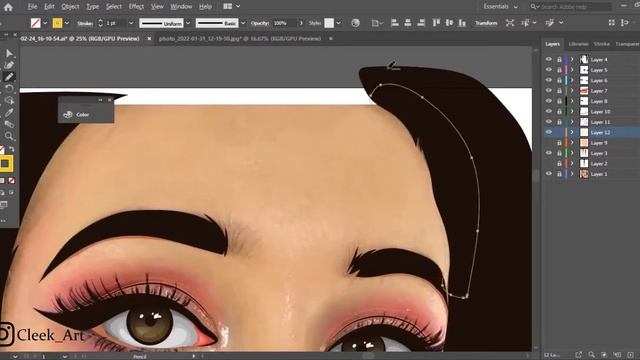The width and height of the screenshot is (640, 360).
Task: Click vertical align bottom icon
Action: point(462,23)
